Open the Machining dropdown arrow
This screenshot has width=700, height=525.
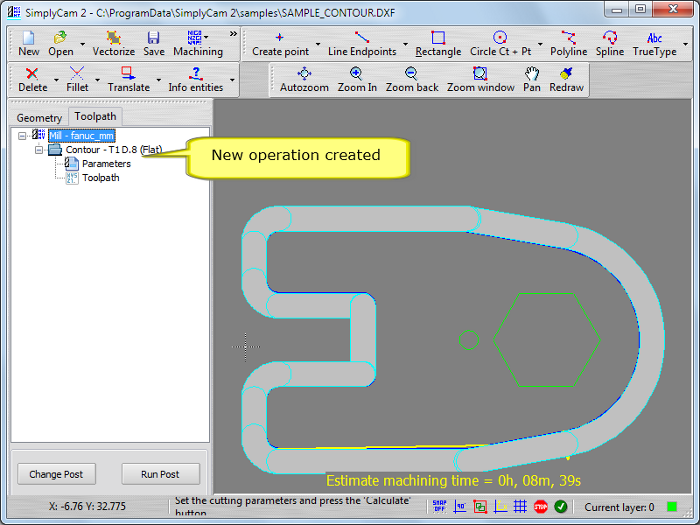[206, 37]
